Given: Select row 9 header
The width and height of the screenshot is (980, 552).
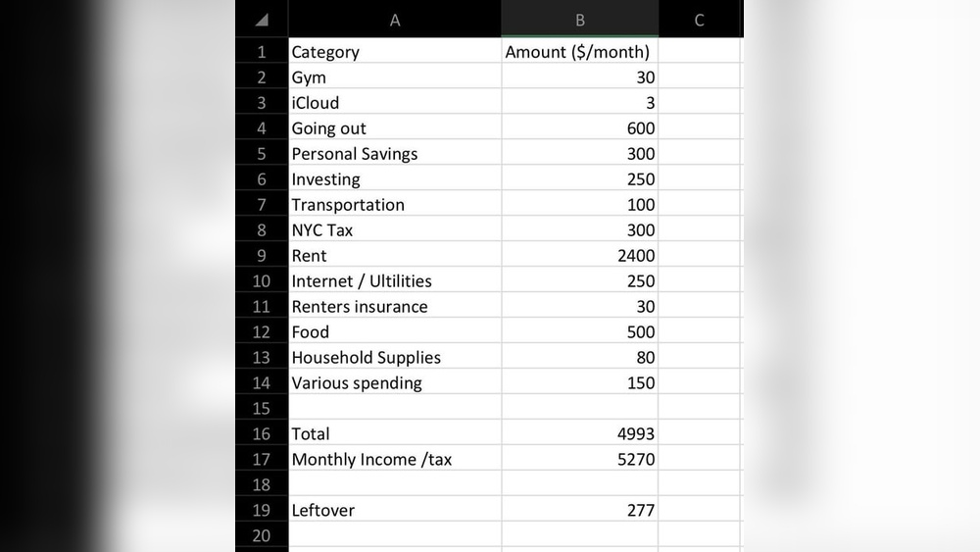Looking at the screenshot, I should click(262, 256).
